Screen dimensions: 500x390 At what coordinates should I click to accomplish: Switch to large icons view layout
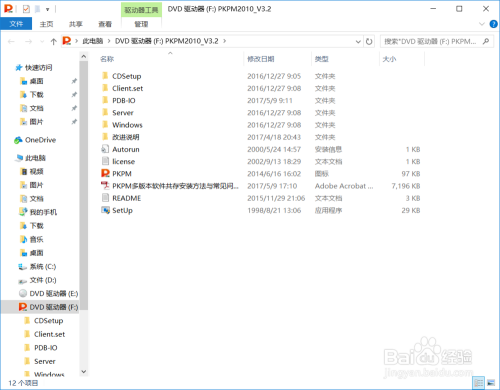pos(491,383)
